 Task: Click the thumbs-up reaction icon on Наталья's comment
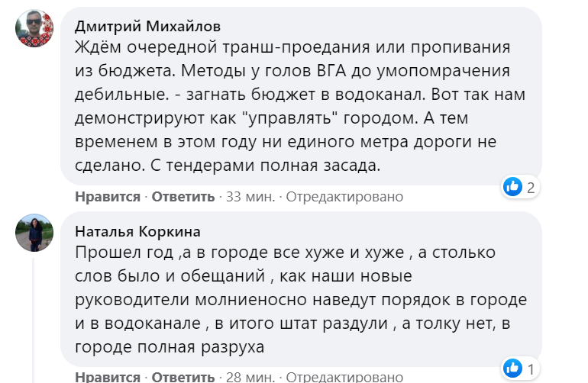[512, 366]
